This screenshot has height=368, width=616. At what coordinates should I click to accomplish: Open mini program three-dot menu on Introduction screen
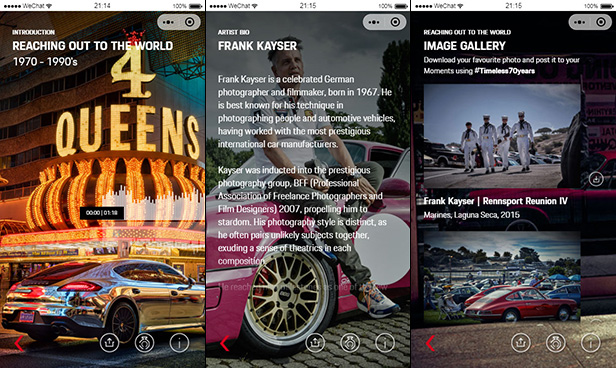pos(169,22)
